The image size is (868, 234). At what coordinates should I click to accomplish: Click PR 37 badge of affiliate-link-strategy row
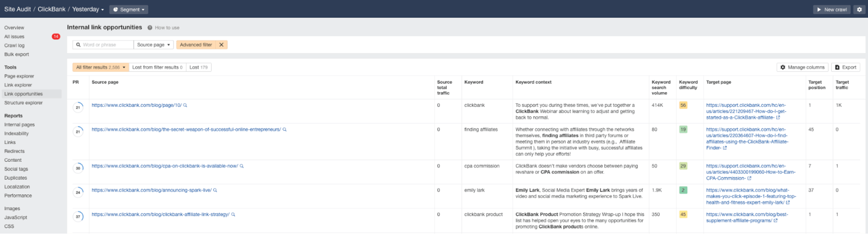pyautogui.click(x=78, y=216)
